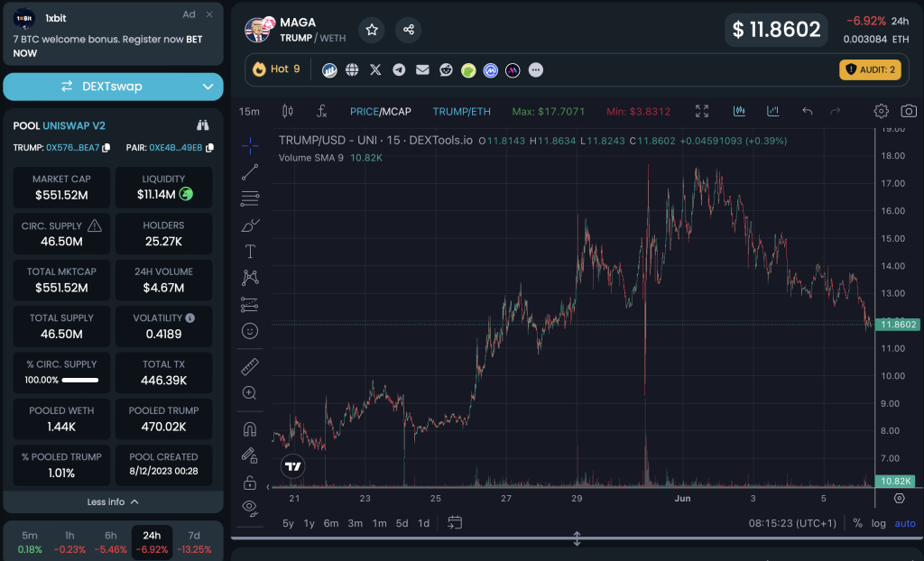
Task: Open the token's Telegram link
Action: (399, 69)
